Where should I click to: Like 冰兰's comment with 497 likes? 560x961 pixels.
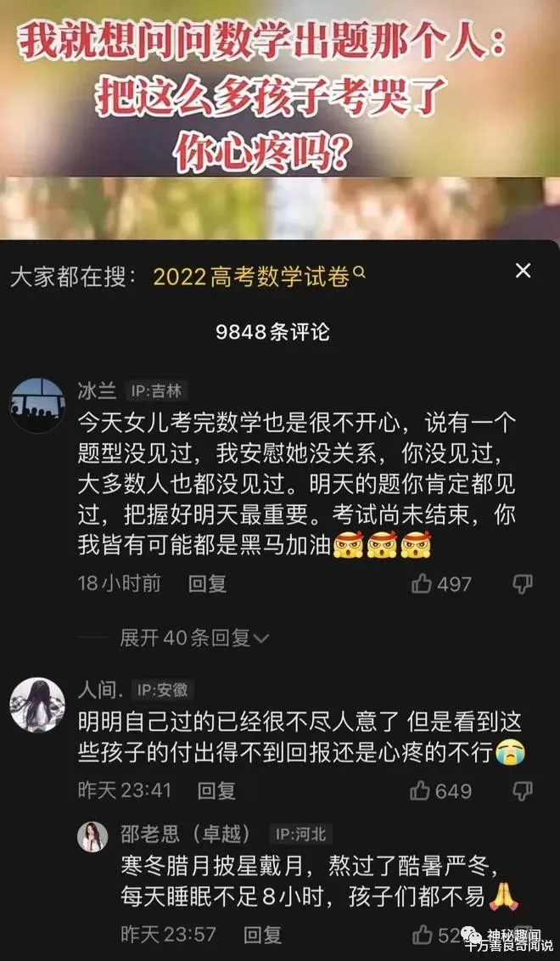(x=422, y=584)
